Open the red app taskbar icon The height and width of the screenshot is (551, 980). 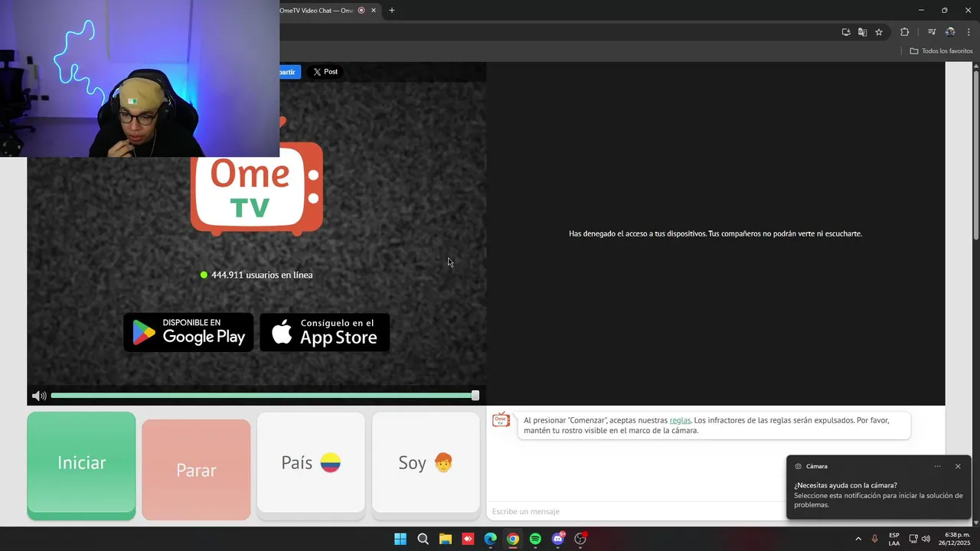click(468, 539)
